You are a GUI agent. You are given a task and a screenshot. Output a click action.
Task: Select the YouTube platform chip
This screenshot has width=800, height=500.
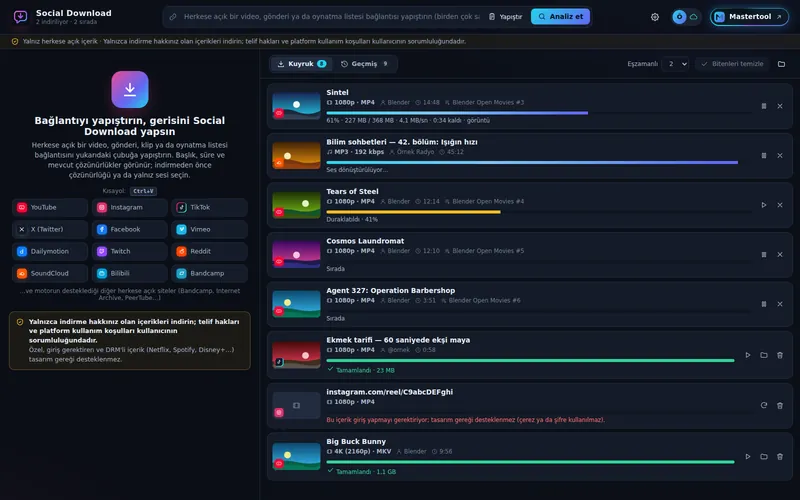[x=50, y=208]
